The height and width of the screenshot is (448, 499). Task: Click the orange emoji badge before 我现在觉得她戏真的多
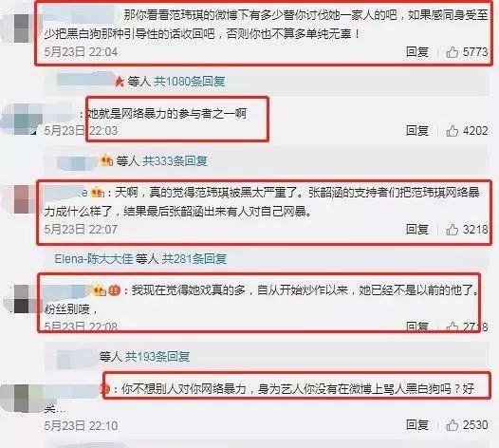(x=115, y=290)
